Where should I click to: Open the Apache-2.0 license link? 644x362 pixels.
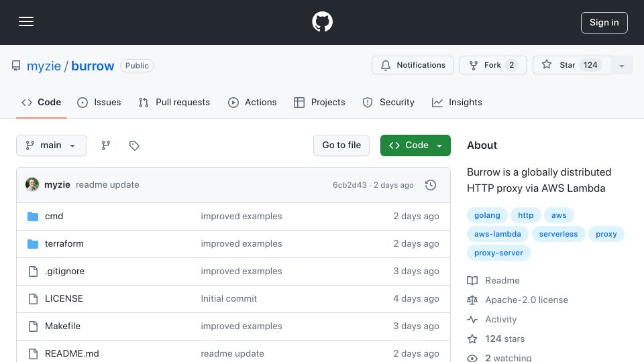[x=527, y=300]
